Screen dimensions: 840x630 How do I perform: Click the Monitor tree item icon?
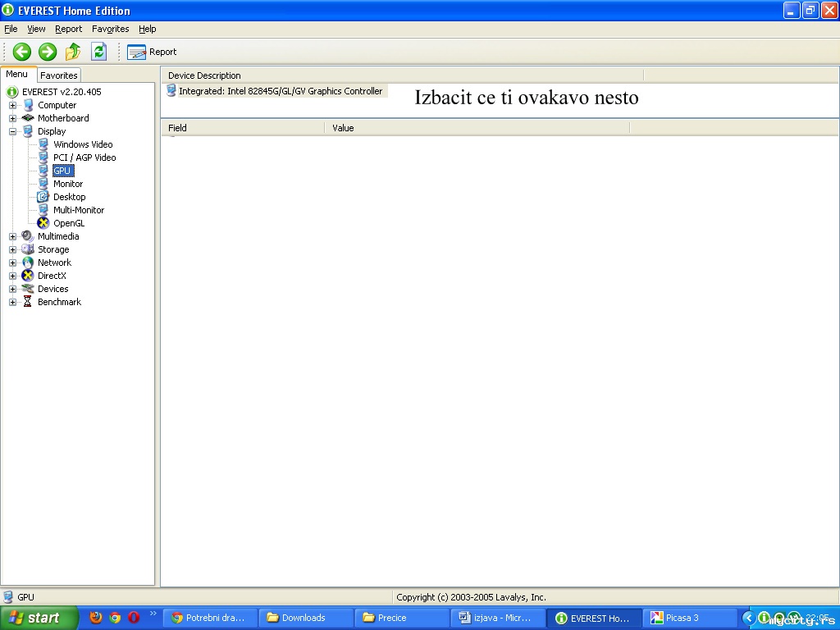(43, 184)
